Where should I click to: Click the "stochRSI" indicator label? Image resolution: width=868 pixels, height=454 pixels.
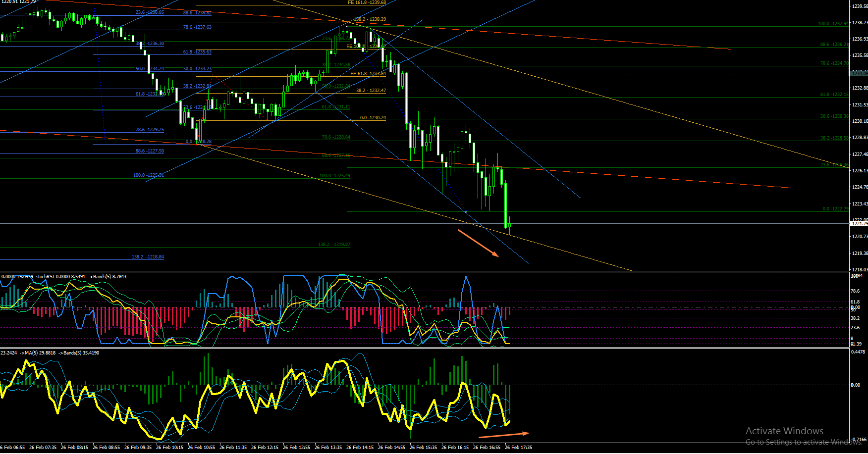point(45,277)
